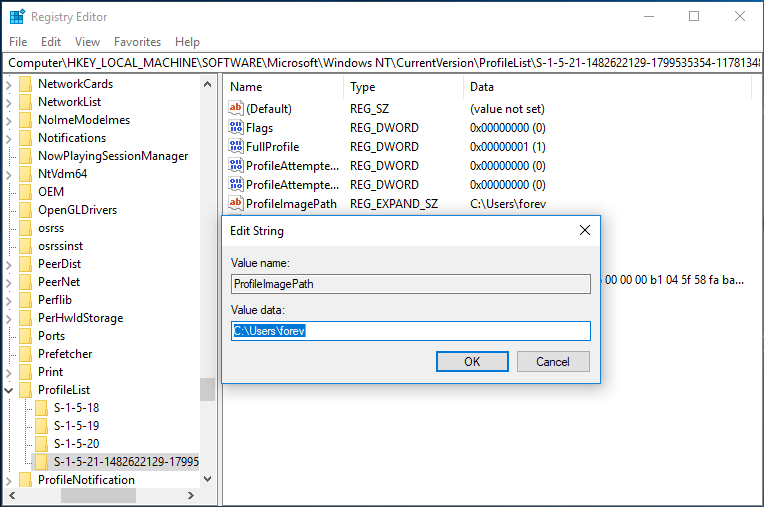
Task: Close the Edit String dialog
Action: (x=585, y=230)
